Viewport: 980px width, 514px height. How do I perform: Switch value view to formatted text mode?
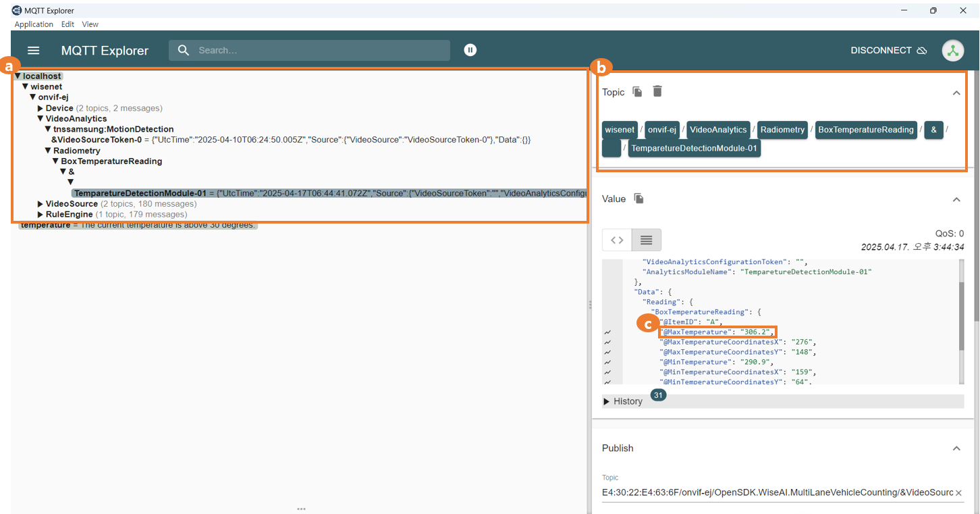click(646, 240)
